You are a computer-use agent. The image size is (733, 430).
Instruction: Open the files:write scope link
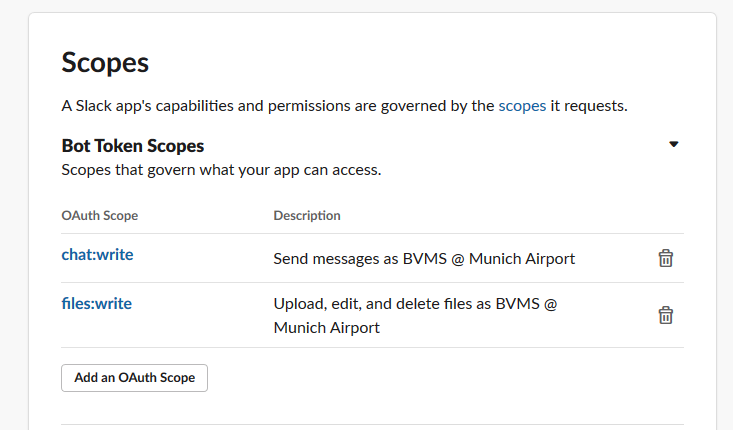click(96, 303)
